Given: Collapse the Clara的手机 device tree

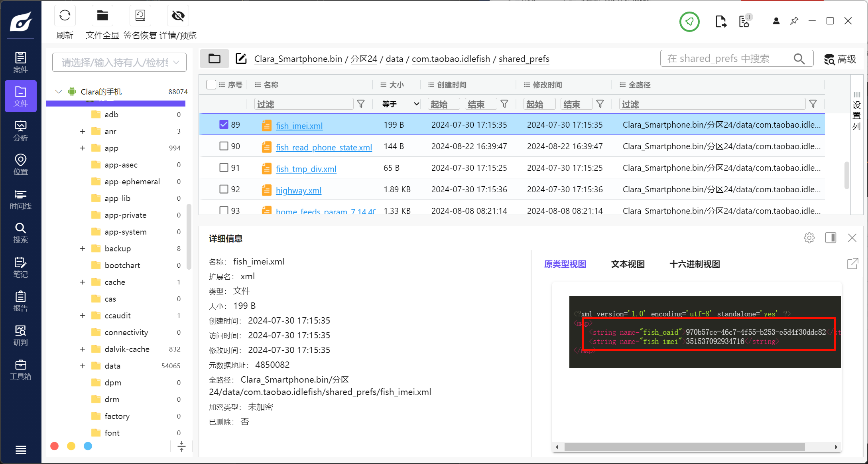Looking at the screenshot, I should (x=59, y=92).
